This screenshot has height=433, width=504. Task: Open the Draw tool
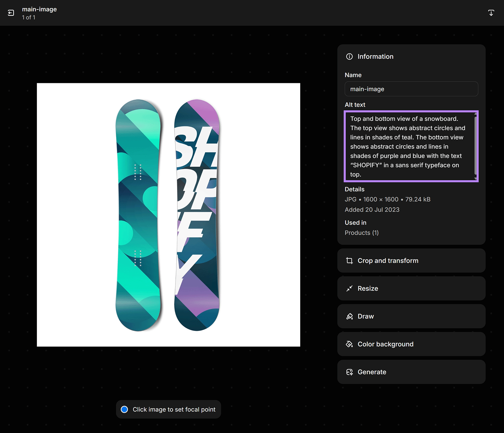click(x=411, y=316)
